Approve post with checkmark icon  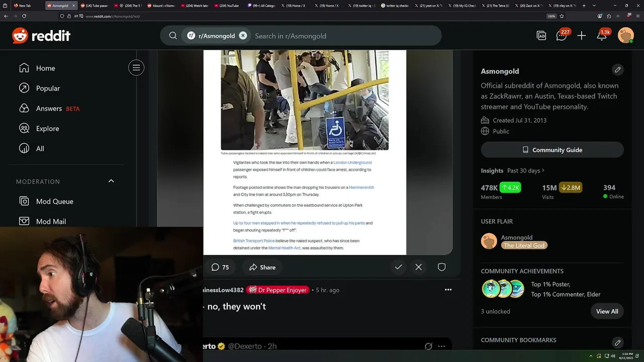(398, 267)
